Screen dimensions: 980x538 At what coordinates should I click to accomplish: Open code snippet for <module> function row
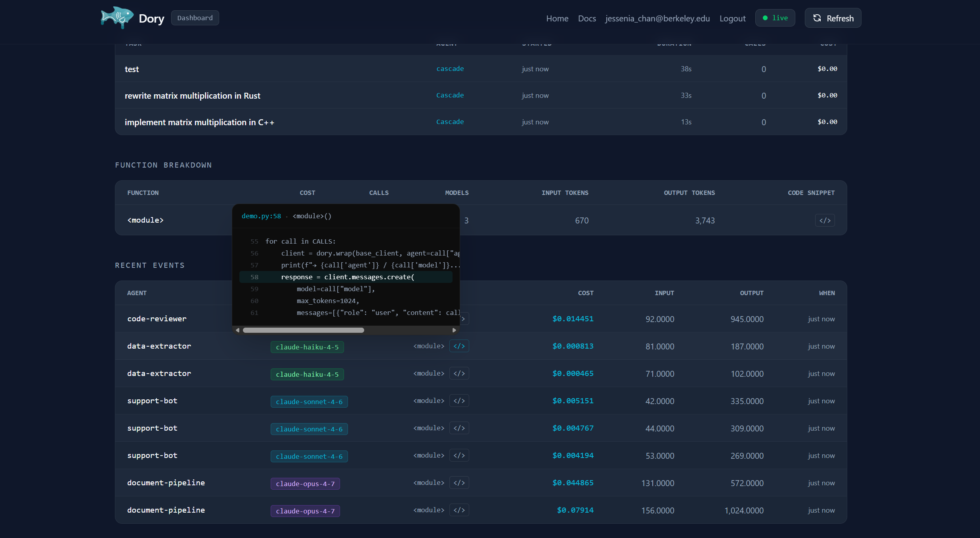pyautogui.click(x=824, y=220)
